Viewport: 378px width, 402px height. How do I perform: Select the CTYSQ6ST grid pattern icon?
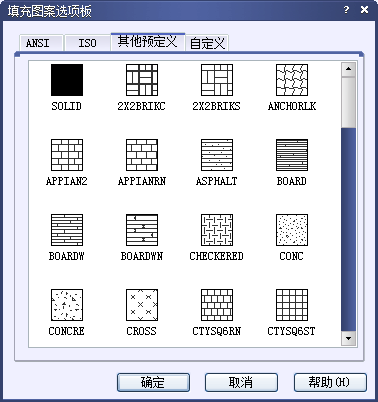292,305
